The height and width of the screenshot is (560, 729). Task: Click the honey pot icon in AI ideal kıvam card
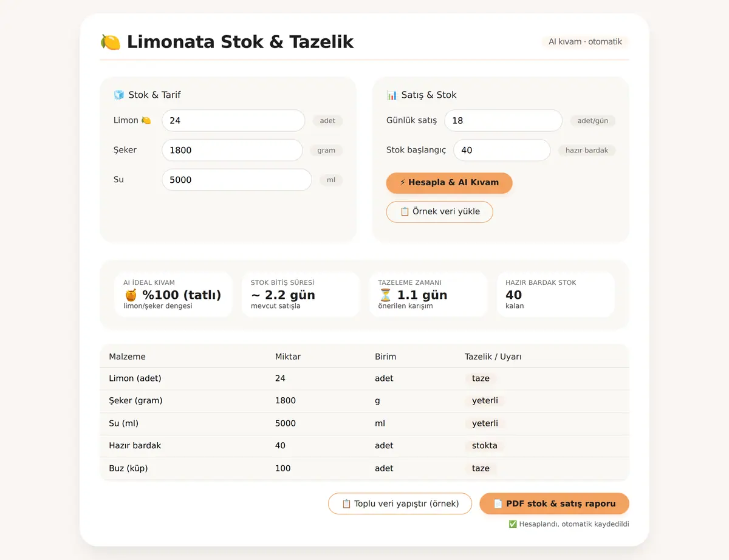coord(131,295)
